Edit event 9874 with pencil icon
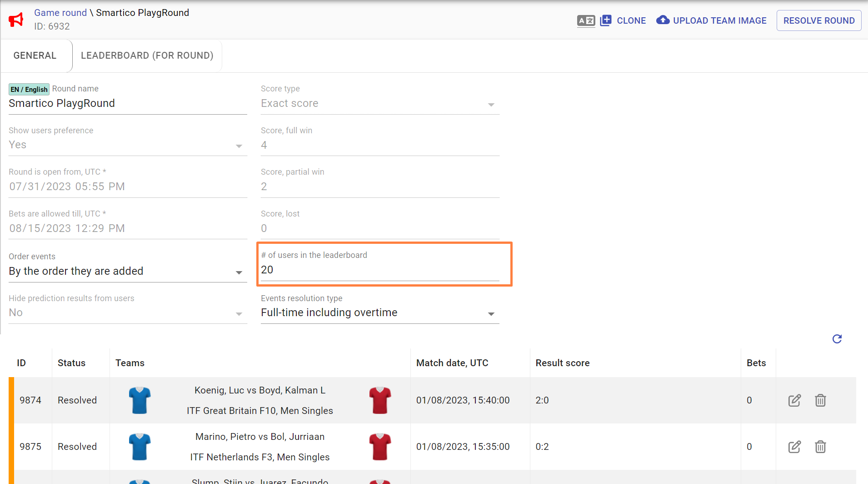 [794, 400]
